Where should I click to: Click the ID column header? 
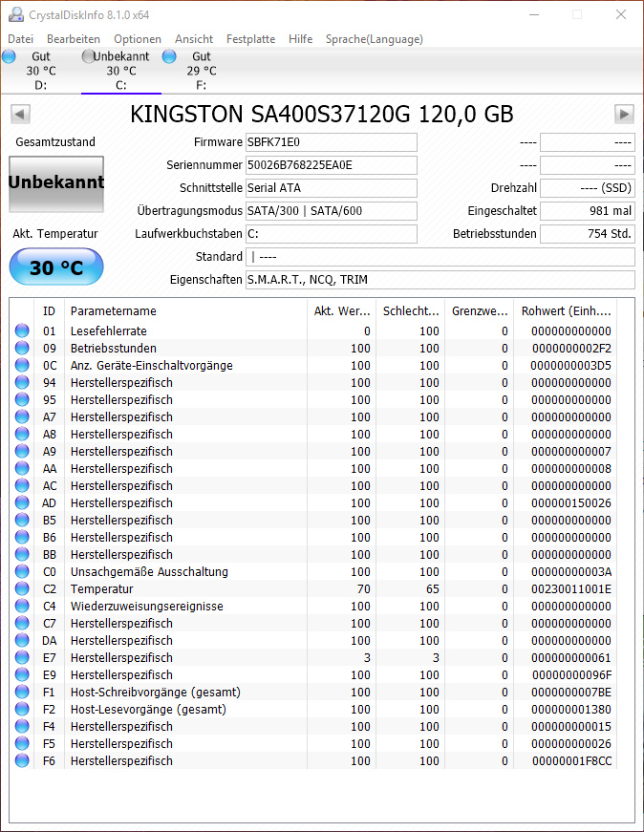(49, 311)
